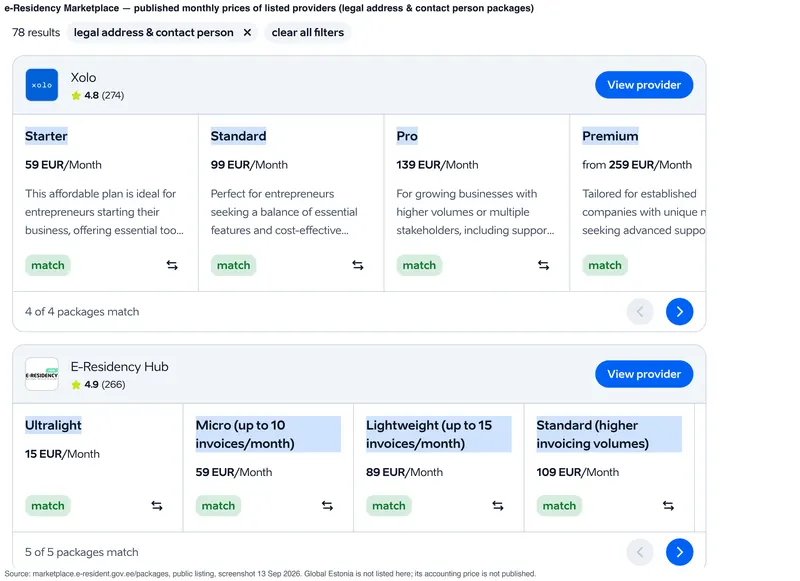
Task: Open the Xolo logo thumbnail
Action: [x=42, y=85]
